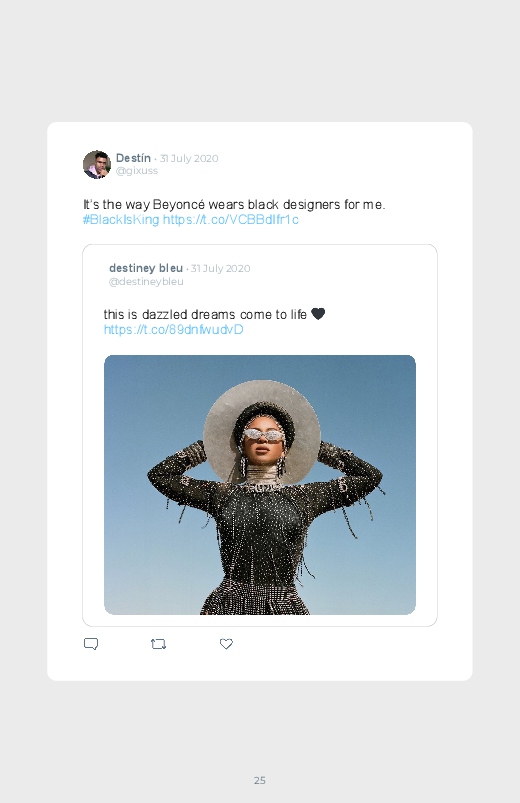The height and width of the screenshot is (803, 520).
Task: Open Destín's profile avatar picture
Action: click(x=97, y=164)
